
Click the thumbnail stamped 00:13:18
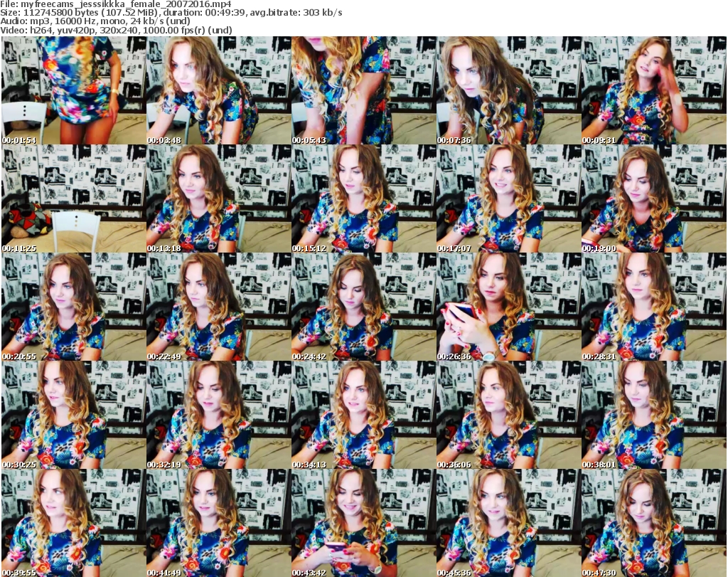pyautogui.click(x=218, y=198)
